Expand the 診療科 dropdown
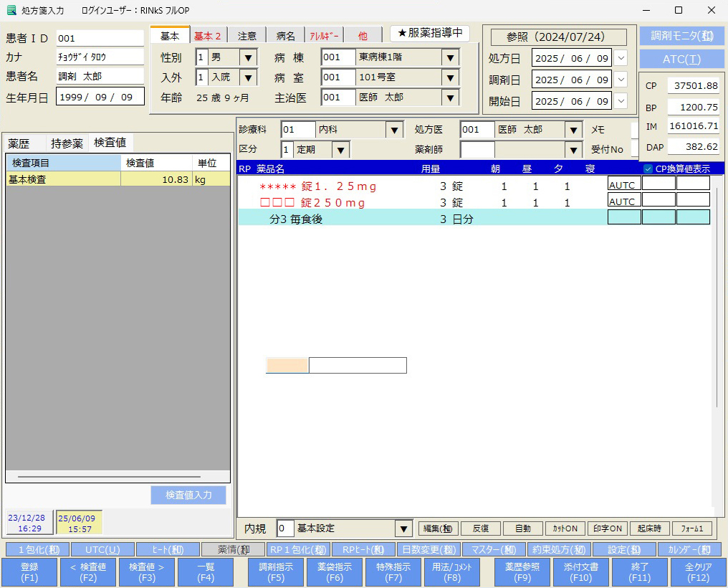 click(394, 130)
